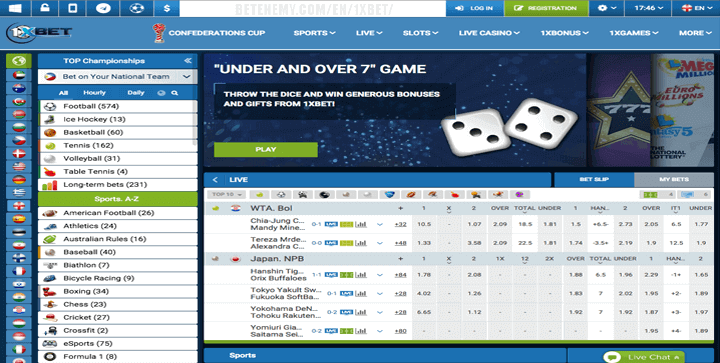This screenshot has width=720, height=363.
Task: Open the padlock icon in top bar
Action: [x=45, y=8]
